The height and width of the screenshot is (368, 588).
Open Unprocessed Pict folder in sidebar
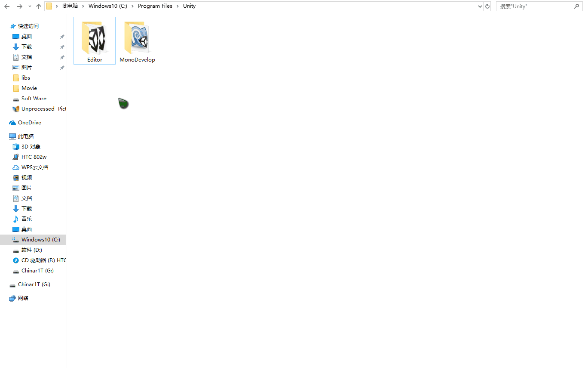(x=43, y=109)
